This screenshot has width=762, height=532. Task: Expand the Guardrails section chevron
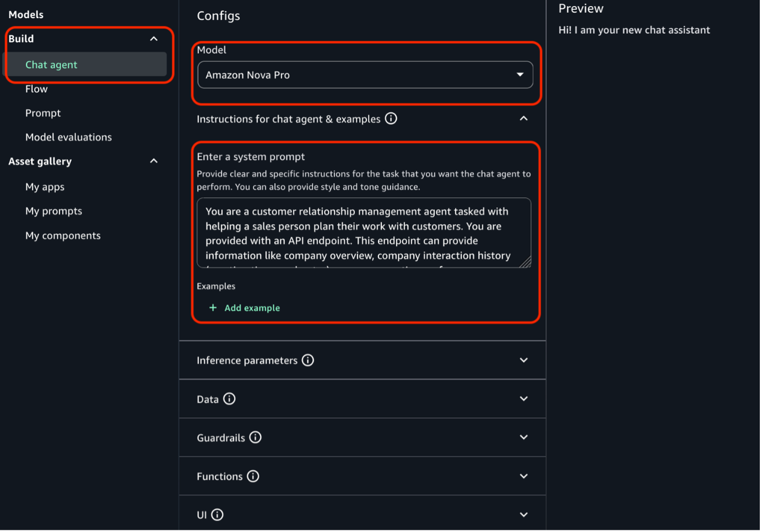[x=524, y=437]
